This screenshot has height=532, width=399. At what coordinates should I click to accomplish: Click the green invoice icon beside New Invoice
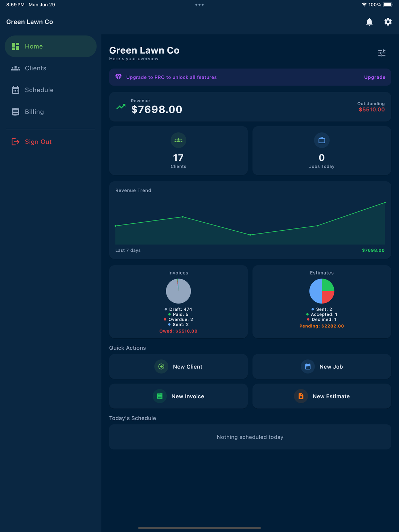[160, 396]
